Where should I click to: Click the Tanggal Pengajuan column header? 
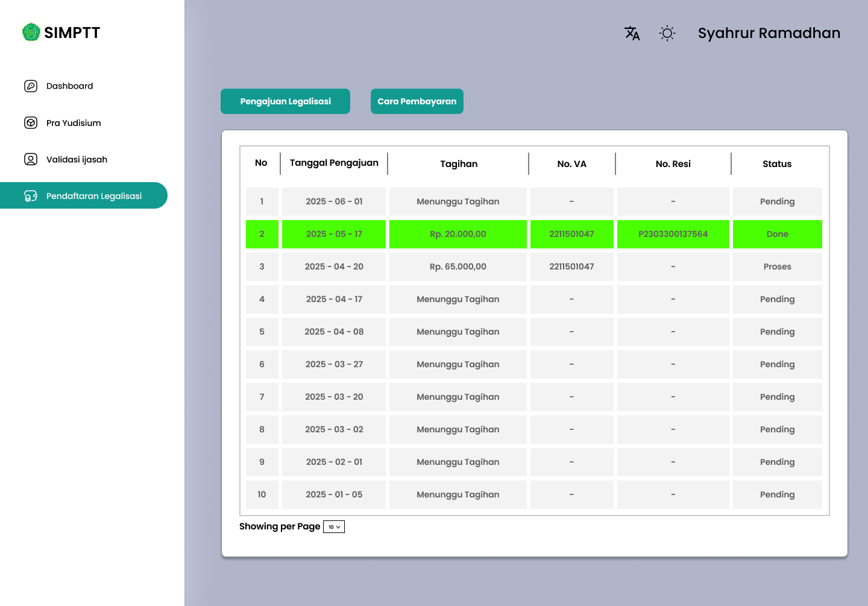point(334,163)
